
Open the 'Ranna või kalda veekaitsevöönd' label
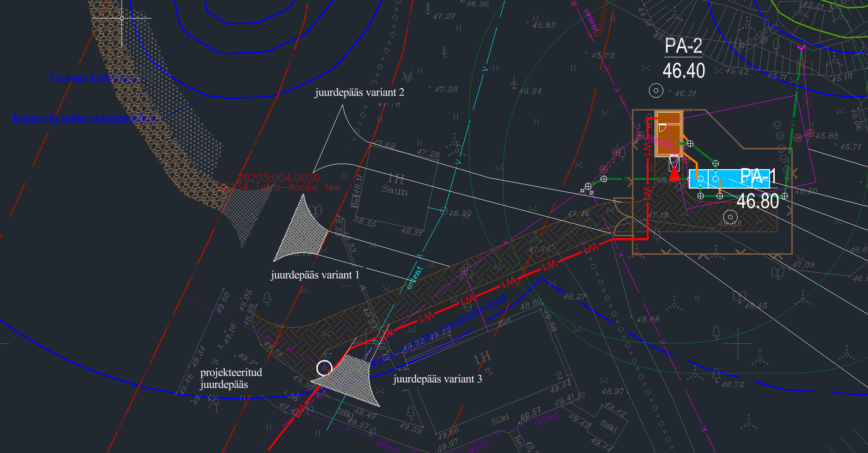pos(84,118)
